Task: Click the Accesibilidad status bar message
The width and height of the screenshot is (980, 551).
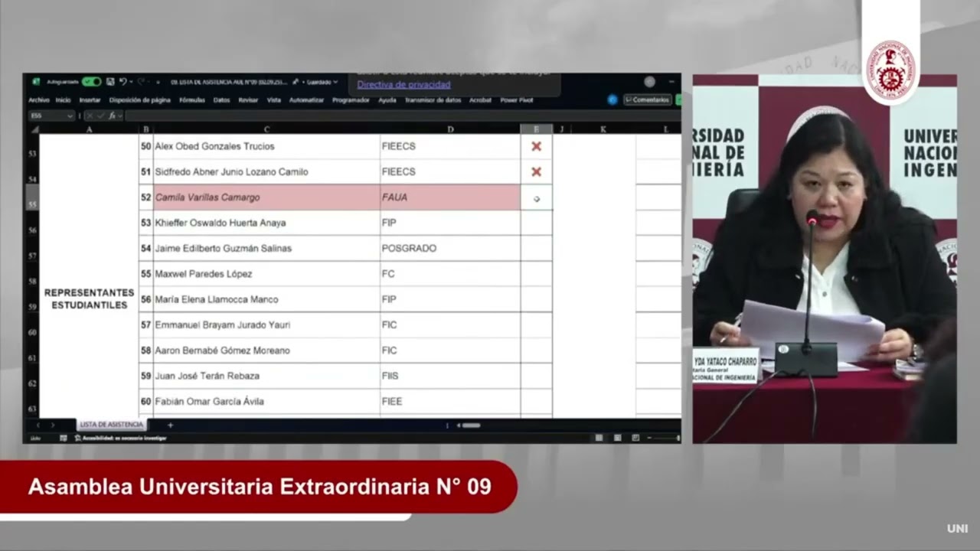Action: click(120, 438)
